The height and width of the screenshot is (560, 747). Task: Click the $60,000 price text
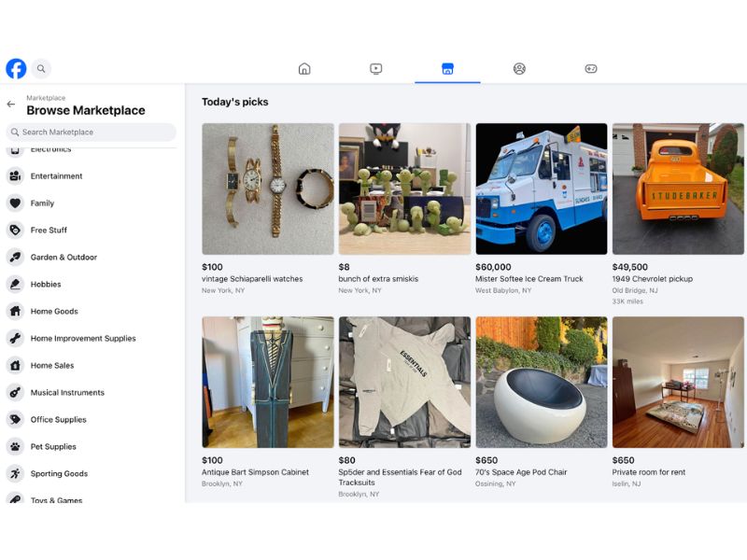[493, 267]
